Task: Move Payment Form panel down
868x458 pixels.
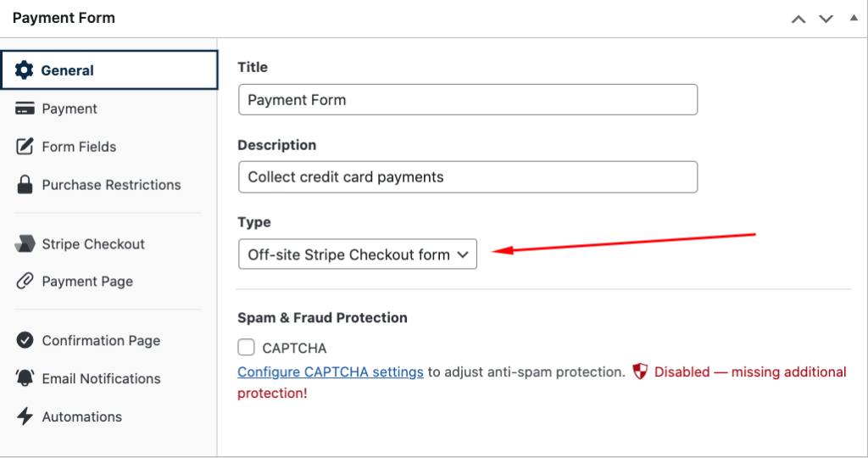Action: point(826,19)
